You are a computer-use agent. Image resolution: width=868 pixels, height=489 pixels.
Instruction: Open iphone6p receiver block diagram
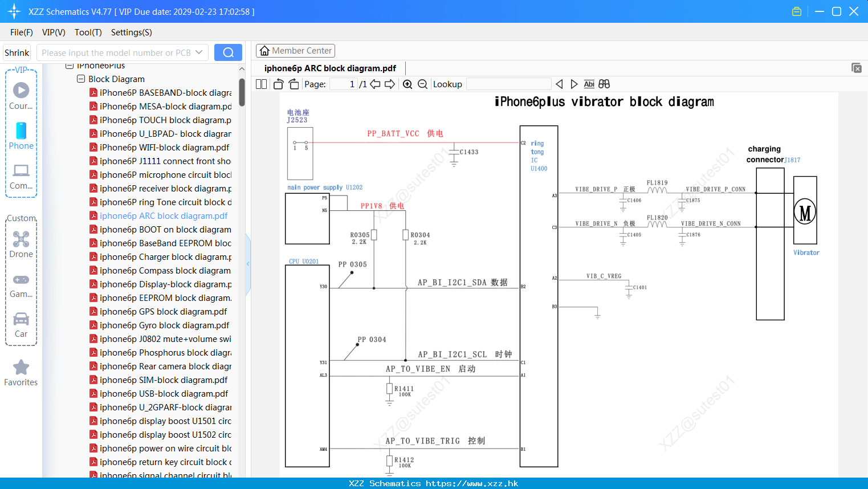point(161,188)
